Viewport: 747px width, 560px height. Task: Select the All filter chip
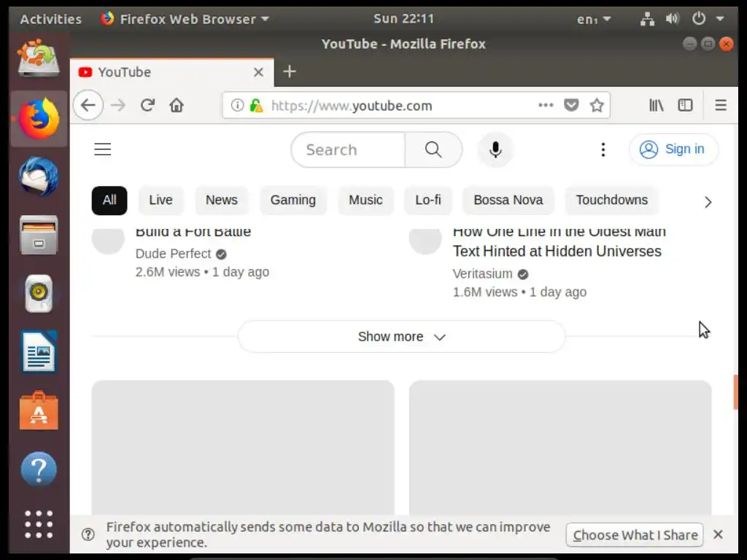(x=109, y=201)
